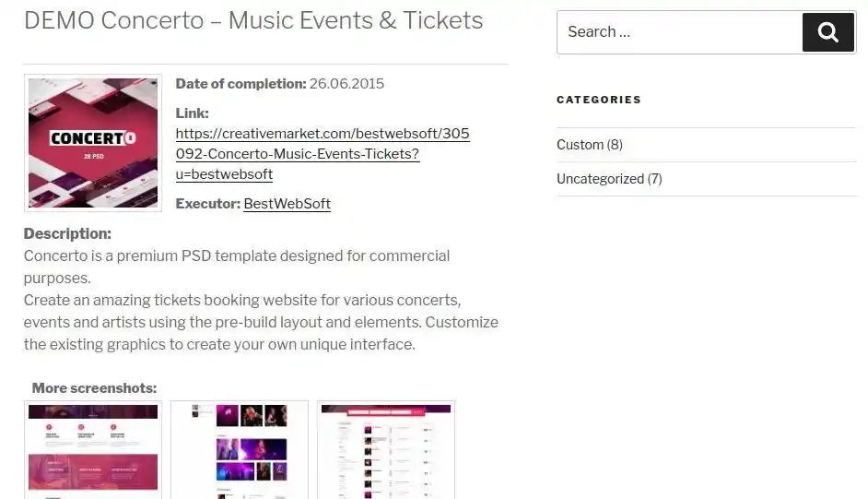The image size is (868, 499).
Task: Click the More screenshots label
Action: click(x=94, y=388)
